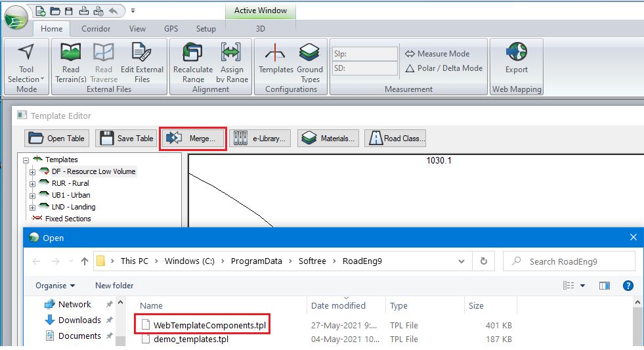
Task: Click the Search RoadEng9 field
Action: click(569, 261)
